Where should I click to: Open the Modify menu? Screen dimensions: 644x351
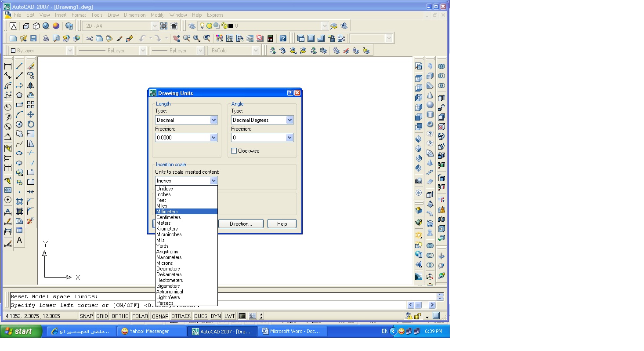click(158, 15)
